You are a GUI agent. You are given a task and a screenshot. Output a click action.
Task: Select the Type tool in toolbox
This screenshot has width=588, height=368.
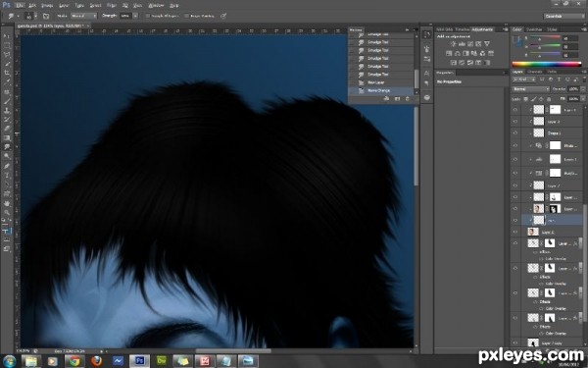tap(7, 175)
